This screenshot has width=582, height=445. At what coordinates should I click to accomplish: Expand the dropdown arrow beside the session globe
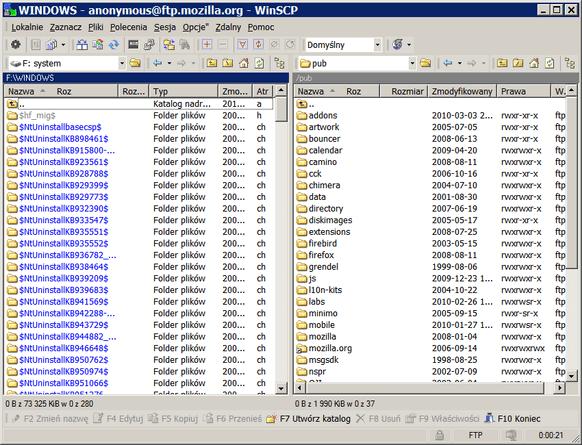point(409,45)
